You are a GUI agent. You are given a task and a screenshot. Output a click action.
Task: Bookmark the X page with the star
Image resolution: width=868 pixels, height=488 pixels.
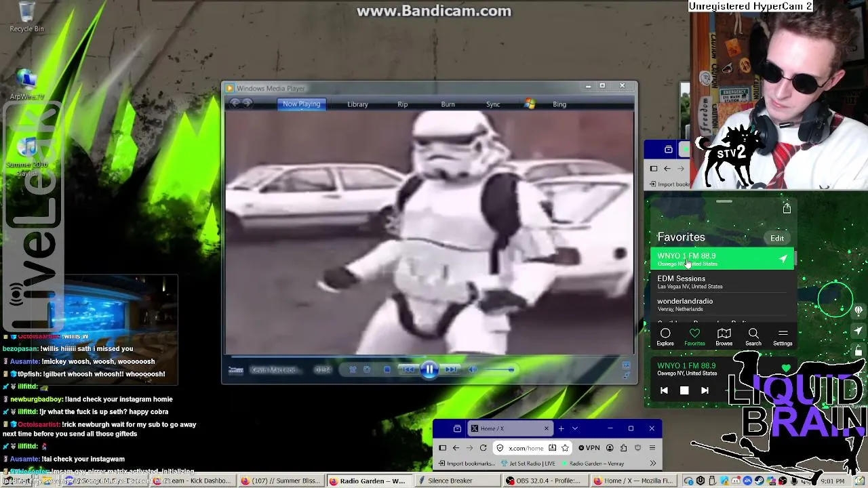click(565, 448)
